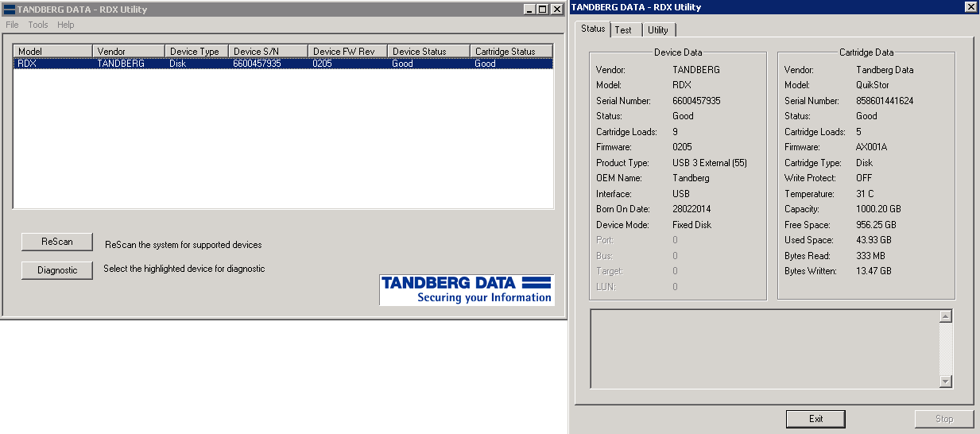
Task: Close the diagnostic RDX Utility dialog
Action: point(970,6)
